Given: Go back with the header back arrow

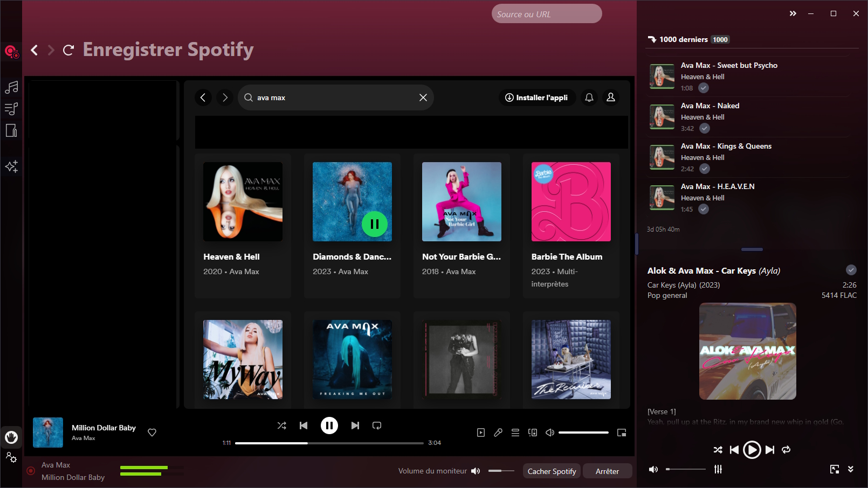Looking at the screenshot, I should (x=35, y=50).
